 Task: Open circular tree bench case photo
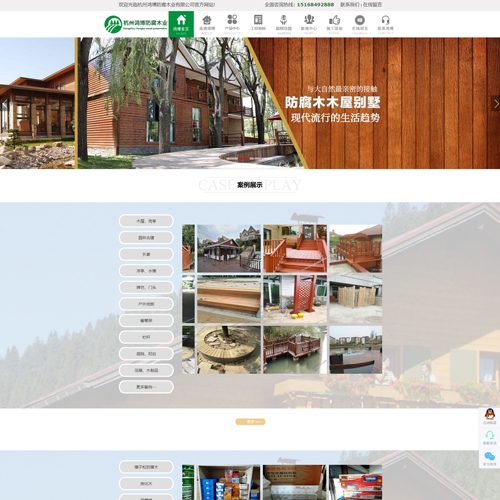pyautogui.click(x=229, y=350)
